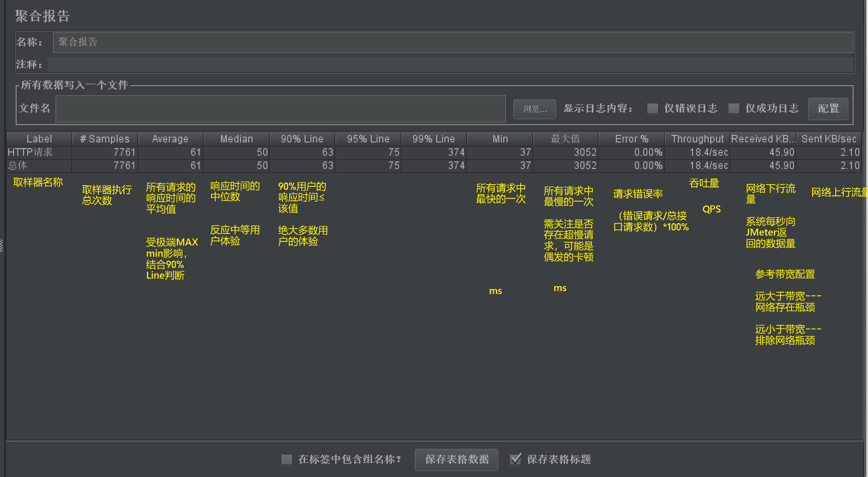Click the Error % column header
Image resolution: width=868 pixels, height=477 pixels.
pyautogui.click(x=631, y=139)
